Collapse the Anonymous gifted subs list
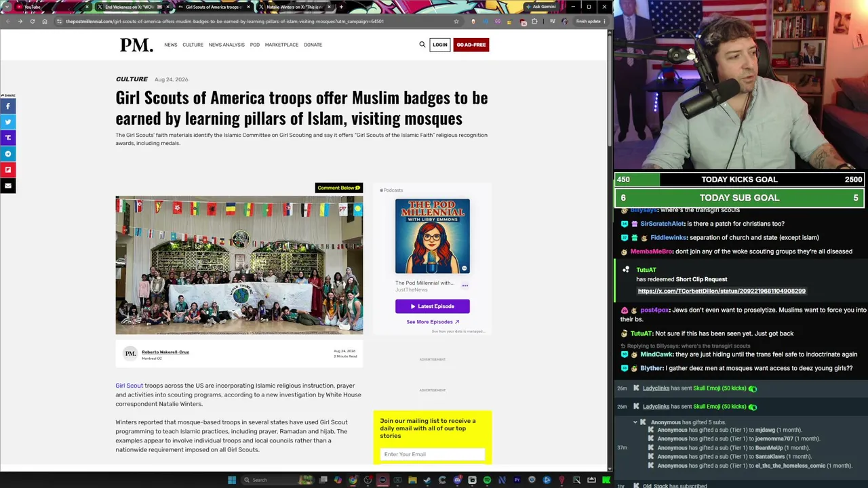 click(x=635, y=422)
